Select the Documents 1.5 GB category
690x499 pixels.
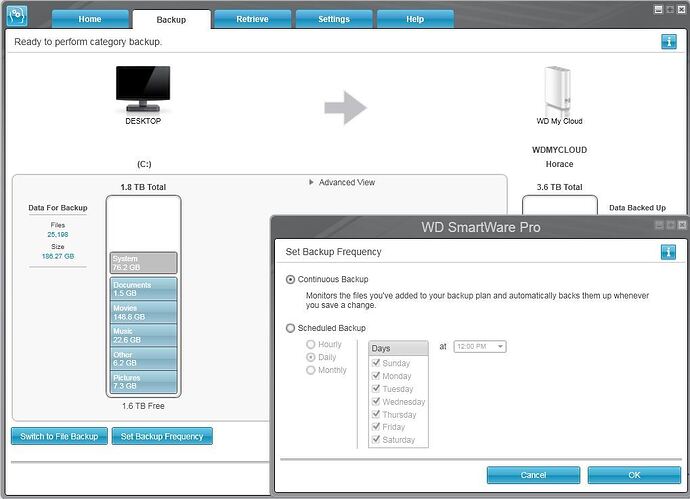tap(143, 289)
